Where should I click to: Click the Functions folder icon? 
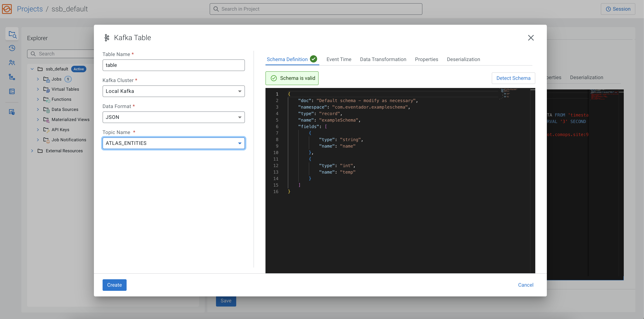click(46, 100)
